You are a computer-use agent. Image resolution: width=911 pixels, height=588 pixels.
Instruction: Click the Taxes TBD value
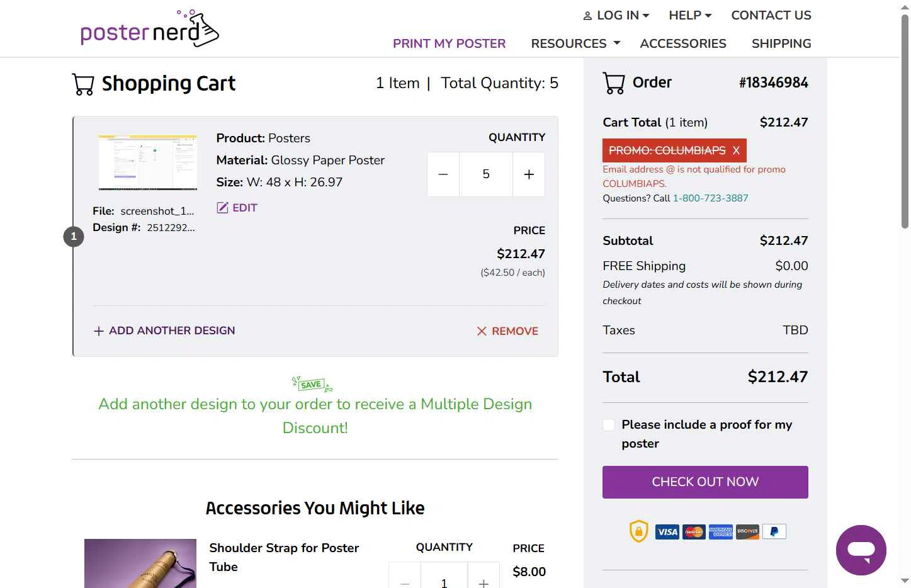click(x=795, y=331)
